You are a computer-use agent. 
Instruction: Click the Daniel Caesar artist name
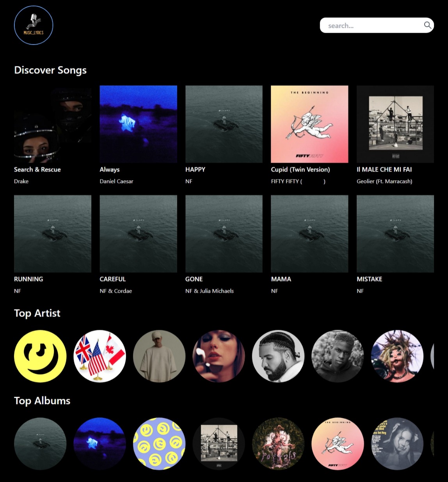116,181
